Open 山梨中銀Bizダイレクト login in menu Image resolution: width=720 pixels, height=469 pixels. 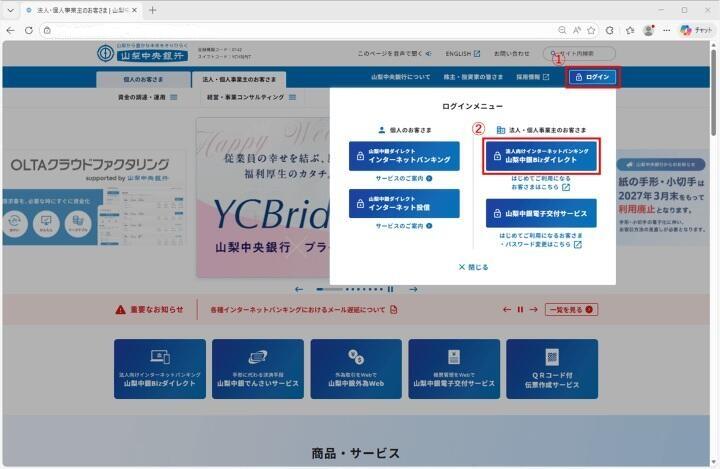click(541, 158)
